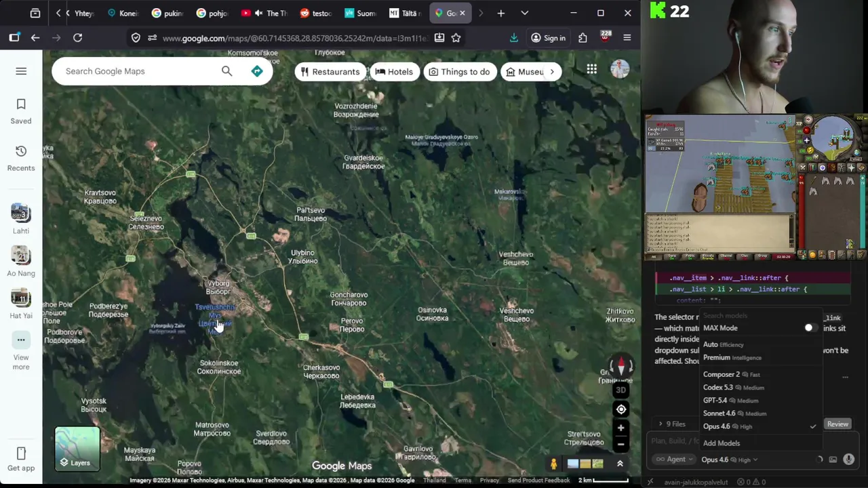Select the Sonnet 4.6 model
This screenshot has width=868, height=488.
(762, 413)
